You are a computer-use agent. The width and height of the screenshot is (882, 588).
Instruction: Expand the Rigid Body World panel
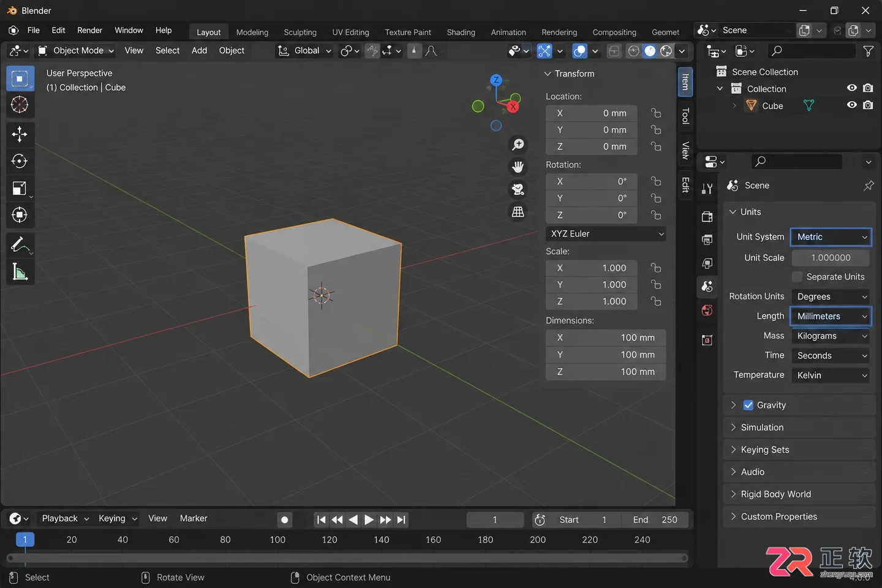(x=799, y=494)
